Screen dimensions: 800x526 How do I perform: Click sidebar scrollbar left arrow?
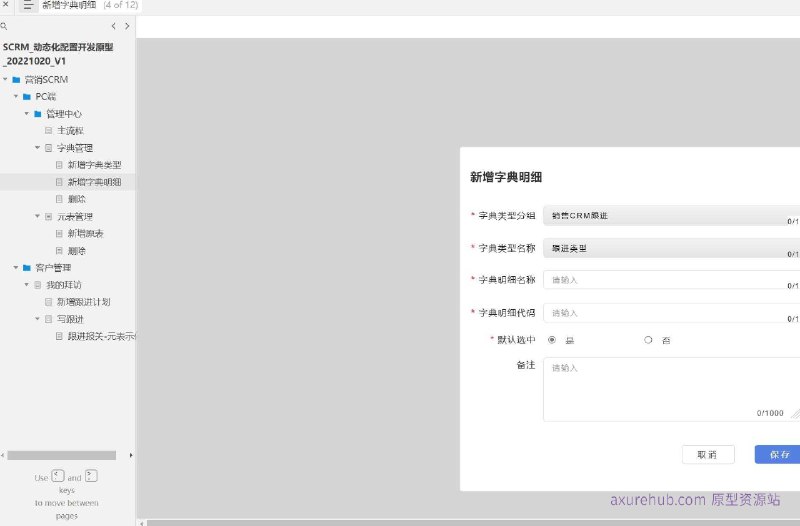(3, 455)
